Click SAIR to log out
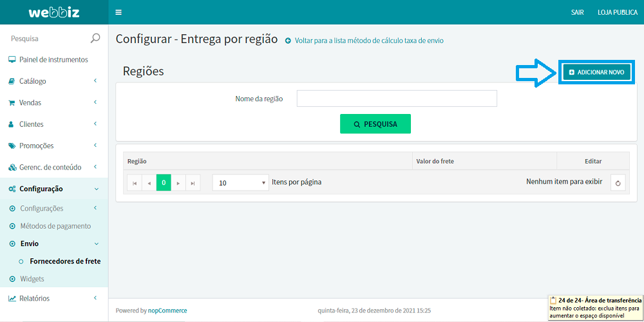 coord(577,12)
